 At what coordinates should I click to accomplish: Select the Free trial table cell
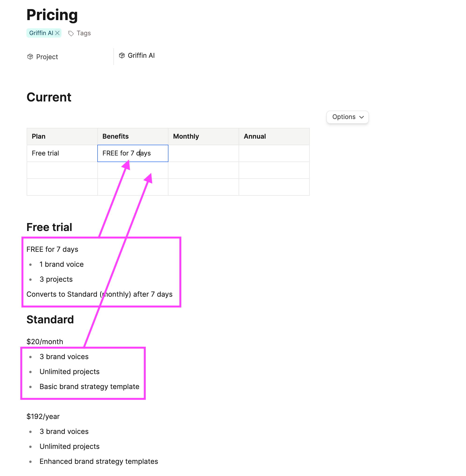[62, 153]
